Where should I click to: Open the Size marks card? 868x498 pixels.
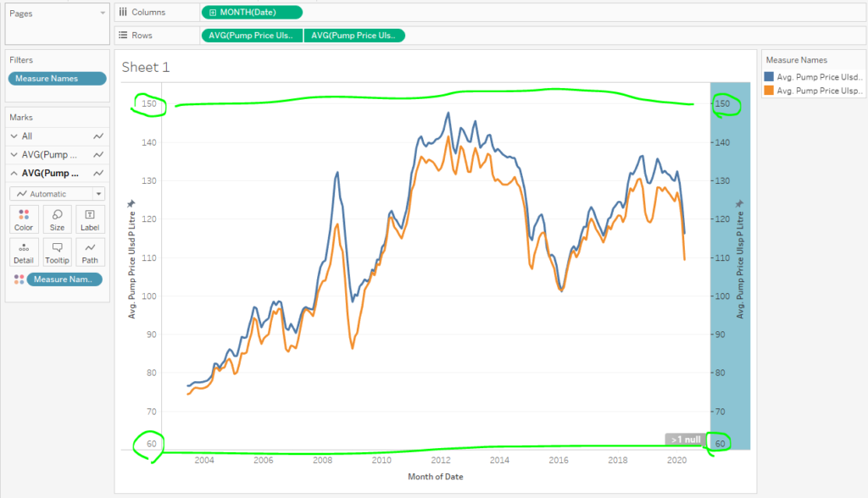coord(57,219)
